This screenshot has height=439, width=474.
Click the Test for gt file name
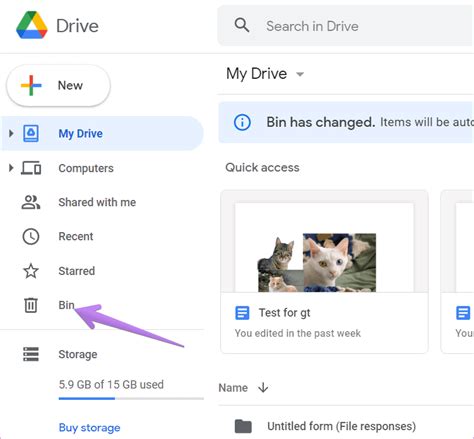tap(285, 313)
